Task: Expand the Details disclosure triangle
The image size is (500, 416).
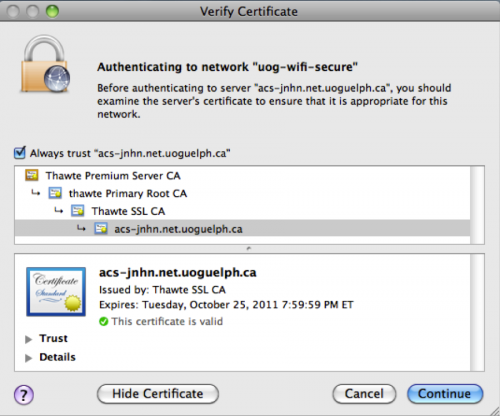Action: coord(29,358)
